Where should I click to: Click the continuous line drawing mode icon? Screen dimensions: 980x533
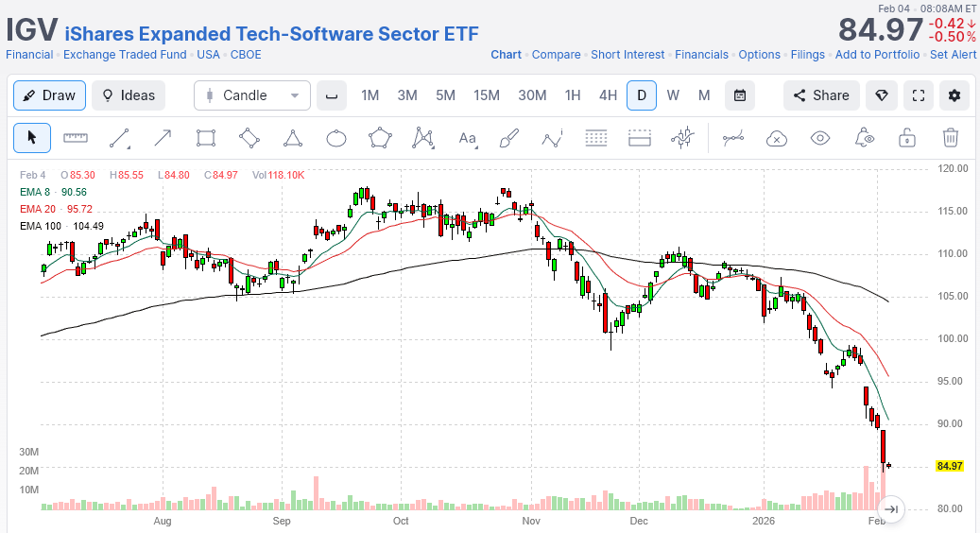point(733,138)
